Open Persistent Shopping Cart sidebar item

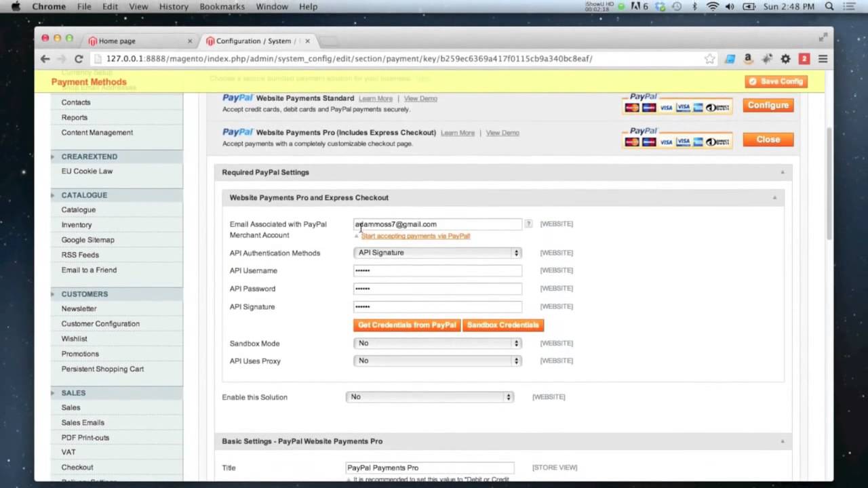(102, 369)
